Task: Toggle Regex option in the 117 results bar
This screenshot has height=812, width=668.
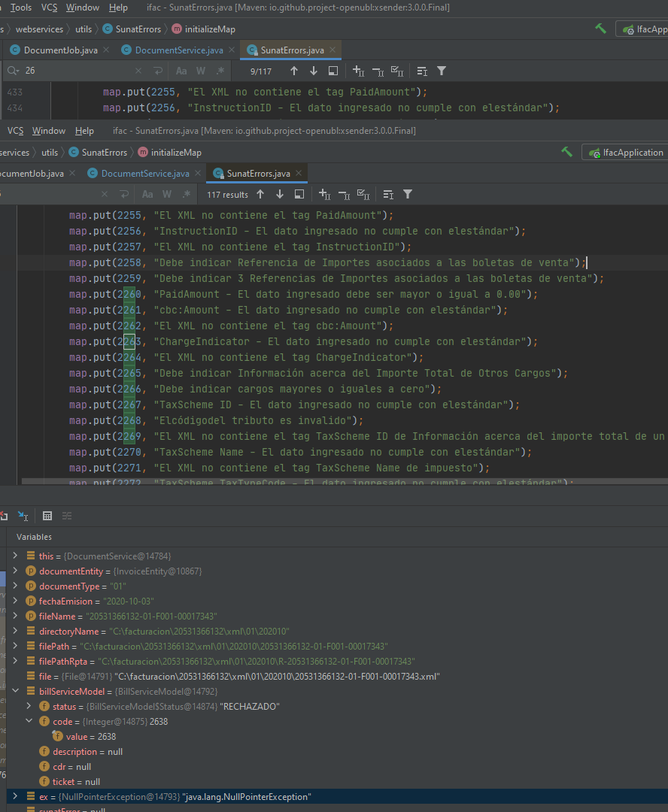Action: point(187,194)
